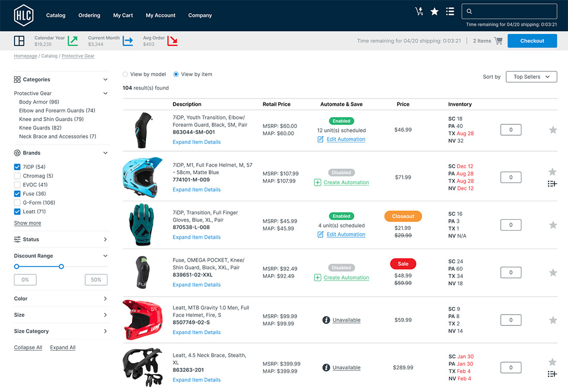568x392 pixels.
Task: Expand the Size Category filter section
Action: pos(105,331)
